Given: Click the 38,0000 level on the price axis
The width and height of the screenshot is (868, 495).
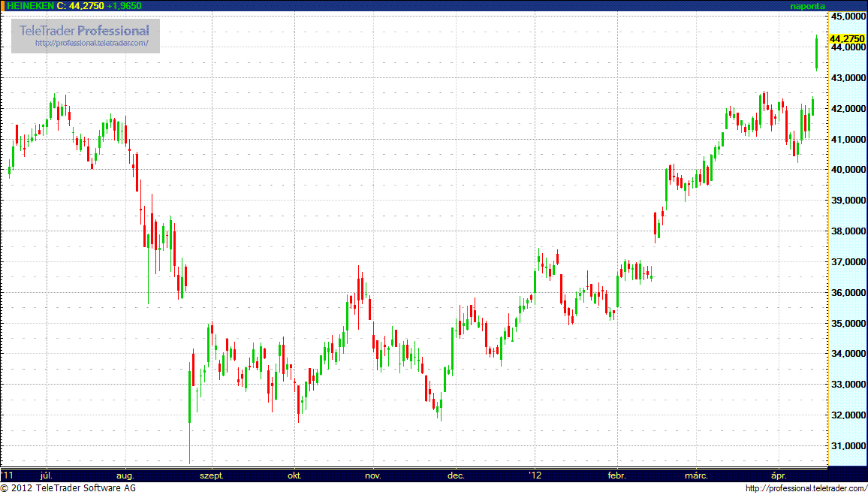Looking at the screenshot, I should [x=848, y=231].
